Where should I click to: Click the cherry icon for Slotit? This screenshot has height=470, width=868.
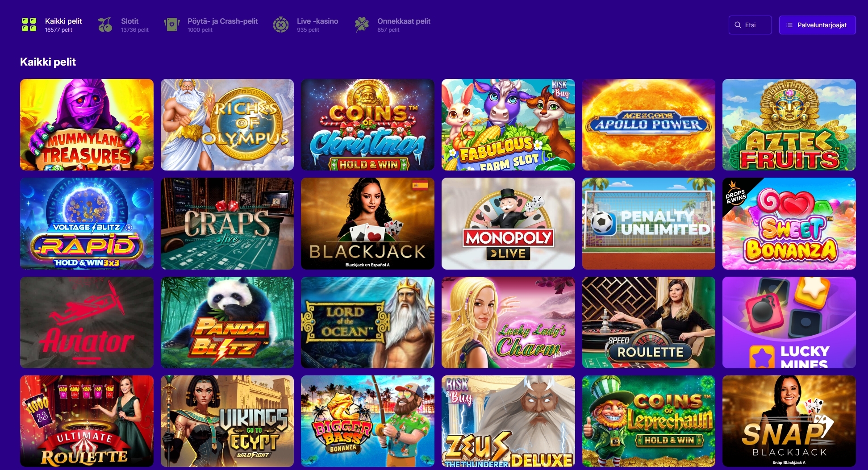[x=105, y=25]
